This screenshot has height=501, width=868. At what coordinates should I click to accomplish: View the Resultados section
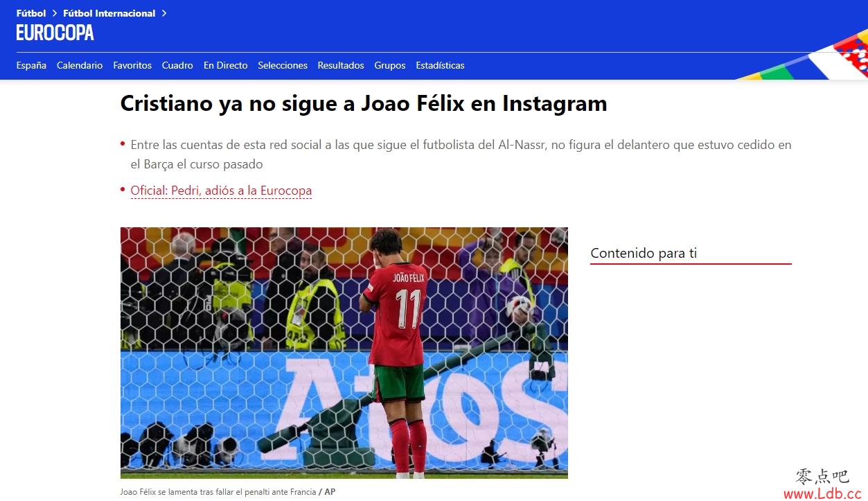(341, 65)
